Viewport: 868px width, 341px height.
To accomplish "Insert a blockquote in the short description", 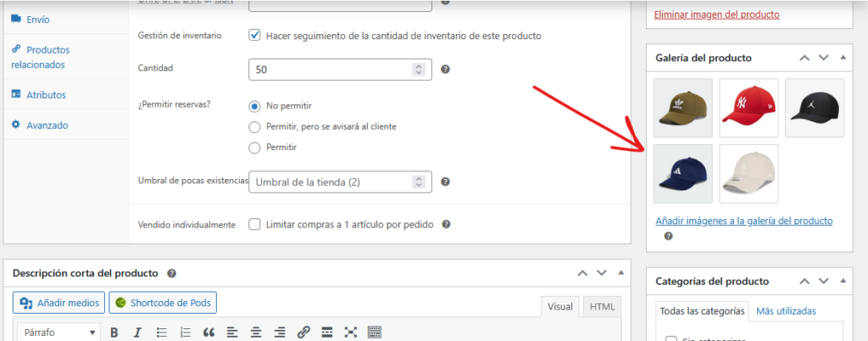I will pos(209,332).
